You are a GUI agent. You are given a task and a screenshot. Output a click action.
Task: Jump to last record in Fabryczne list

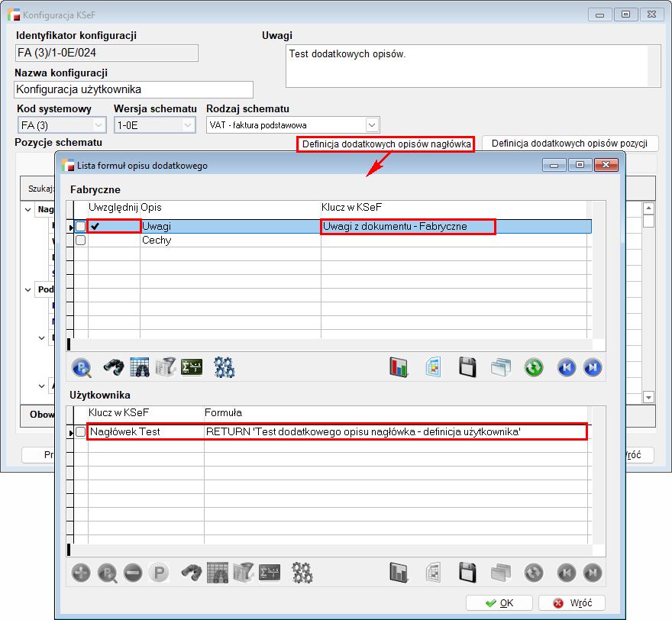(593, 367)
